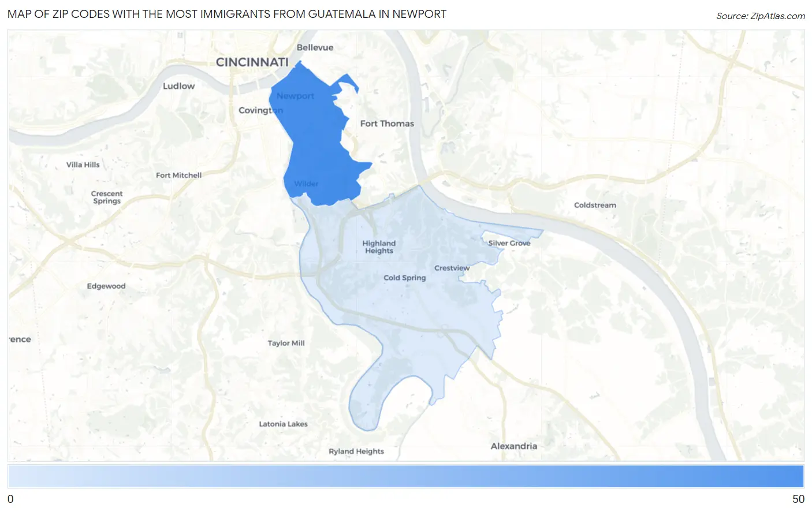
Task: Click the 'Latonia Lakes' map label
Action: (x=283, y=424)
